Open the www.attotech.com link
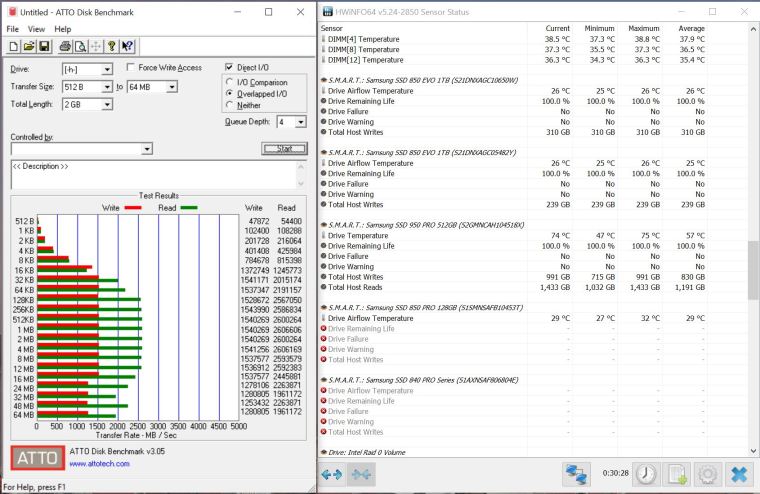The height and width of the screenshot is (494, 760). point(99,463)
